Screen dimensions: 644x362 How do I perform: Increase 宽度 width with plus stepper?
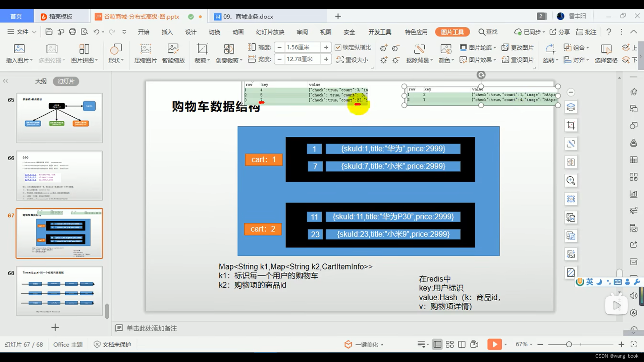click(x=326, y=59)
